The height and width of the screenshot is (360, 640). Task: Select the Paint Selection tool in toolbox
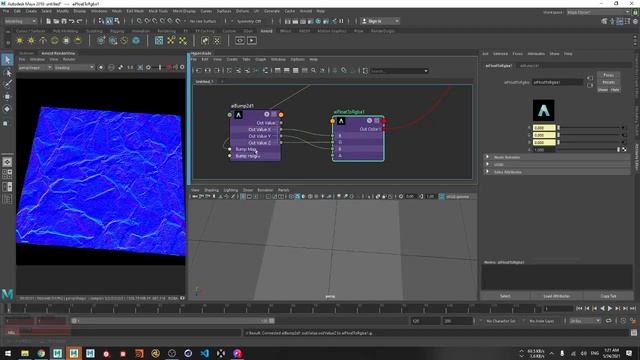7,84
